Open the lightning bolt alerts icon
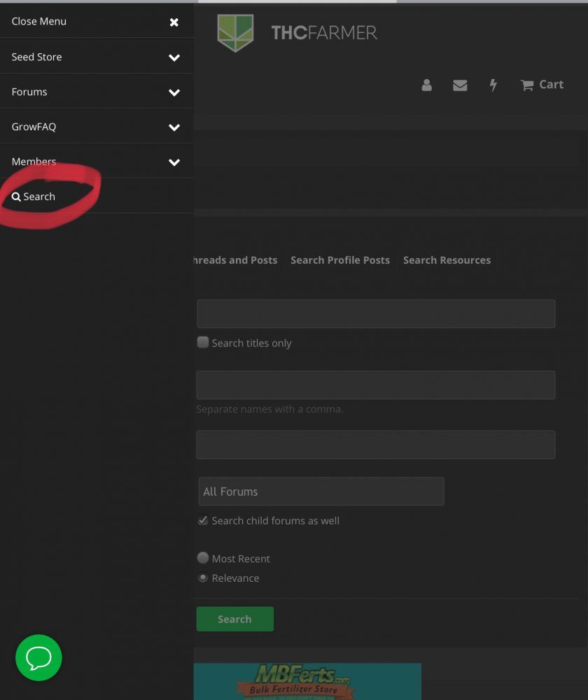This screenshot has width=588, height=700. click(493, 85)
